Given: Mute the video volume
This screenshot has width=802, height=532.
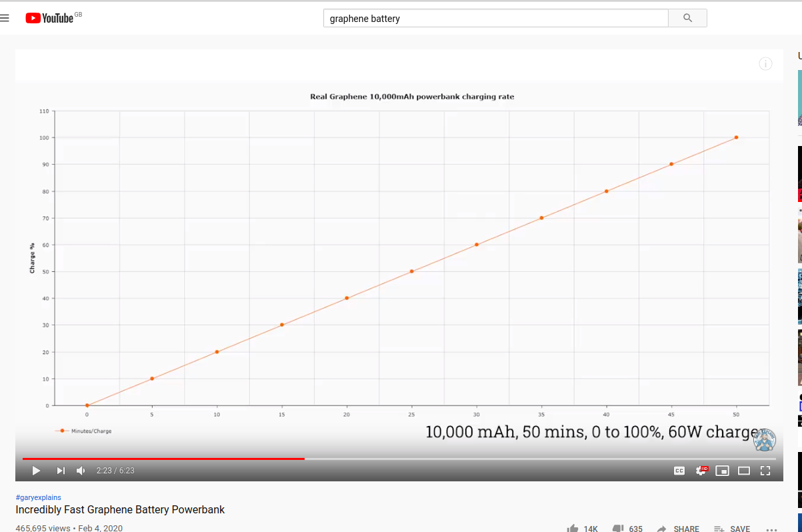Looking at the screenshot, I should (x=81, y=471).
